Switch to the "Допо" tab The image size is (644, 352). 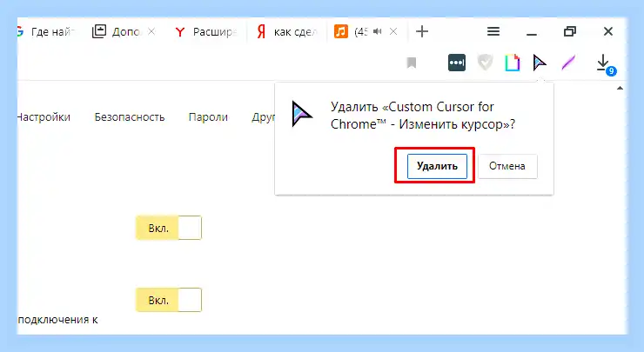click(x=117, y=31)
